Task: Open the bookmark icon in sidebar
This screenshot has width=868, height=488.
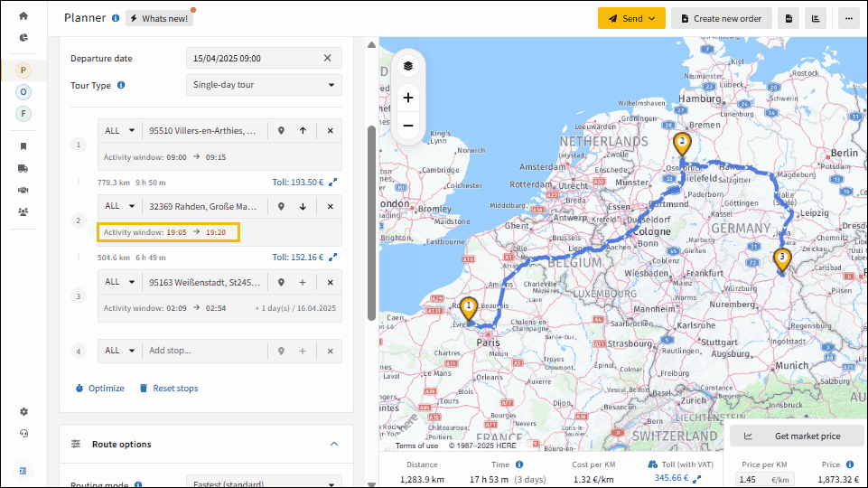Action: pyautogui.click(x=23, y=146)
